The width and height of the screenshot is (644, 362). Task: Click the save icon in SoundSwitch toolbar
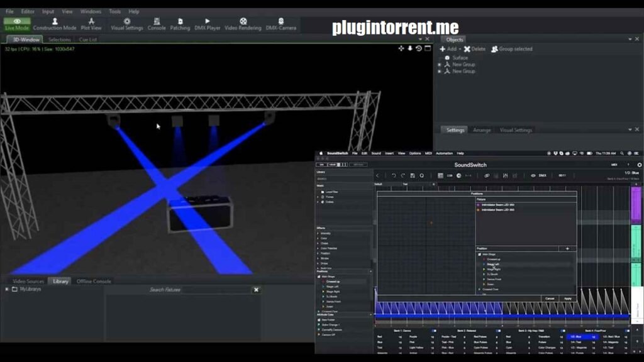pos(413,176)
